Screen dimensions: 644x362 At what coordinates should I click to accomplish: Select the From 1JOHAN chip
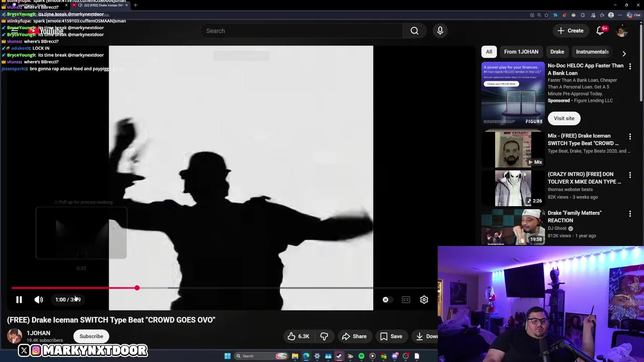pos(521,52)
